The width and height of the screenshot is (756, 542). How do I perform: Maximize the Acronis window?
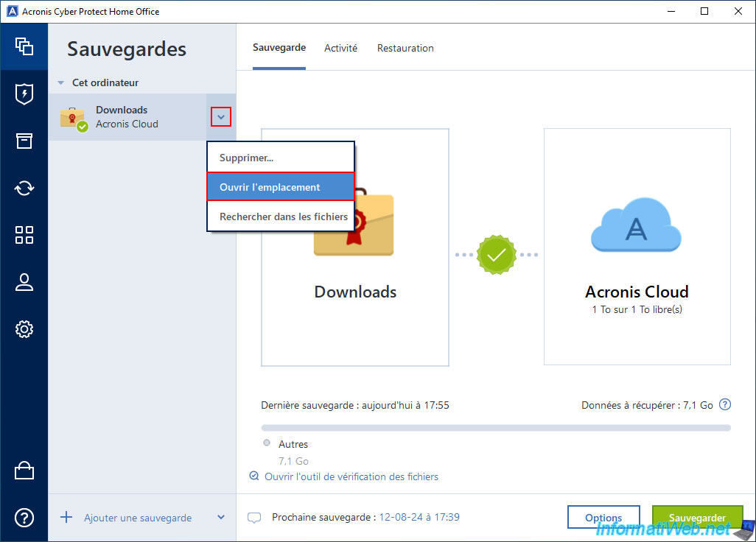click(x=704, y=11)
